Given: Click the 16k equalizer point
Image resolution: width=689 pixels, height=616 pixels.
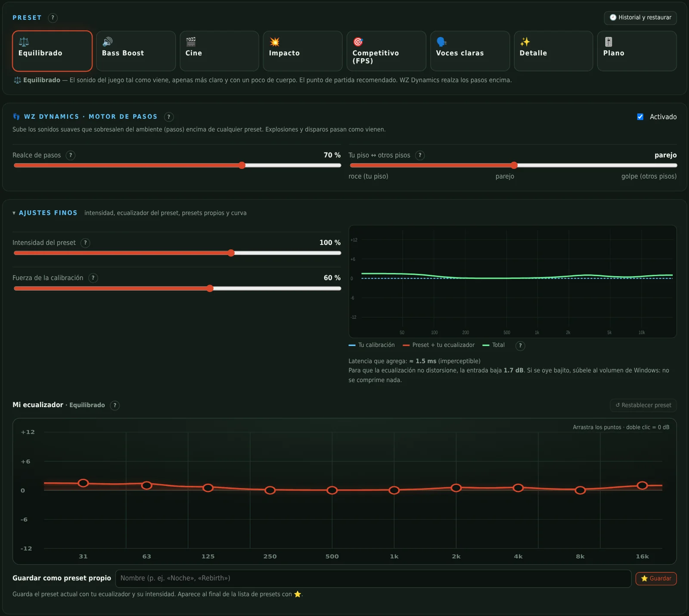Looking at the screenshot, I should [642, 485].
